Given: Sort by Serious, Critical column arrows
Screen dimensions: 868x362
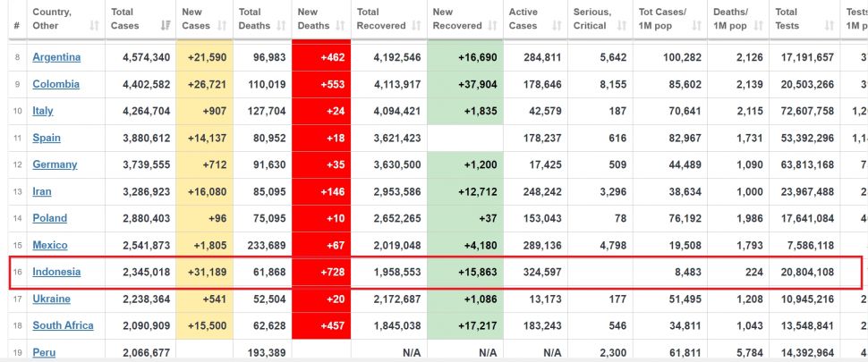Looking at the screenshot, I should 622,25.
